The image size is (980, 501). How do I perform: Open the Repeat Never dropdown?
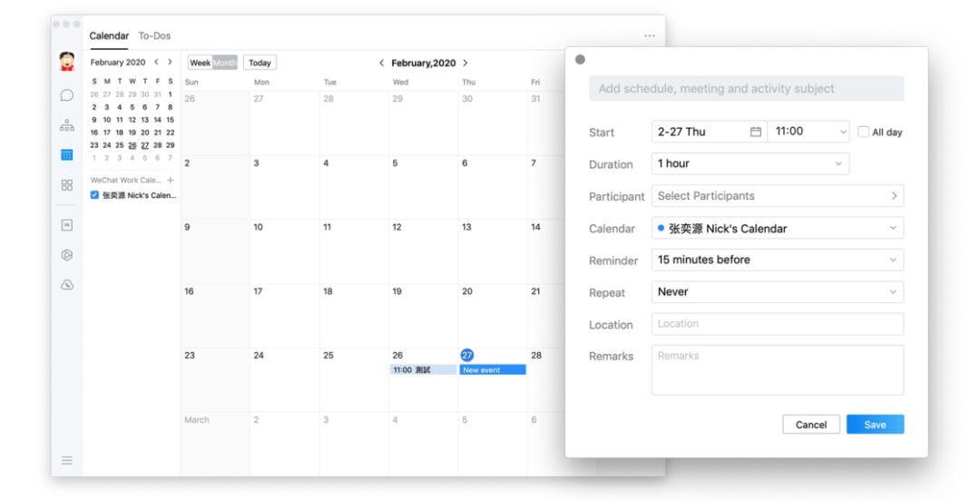(778, 291)
